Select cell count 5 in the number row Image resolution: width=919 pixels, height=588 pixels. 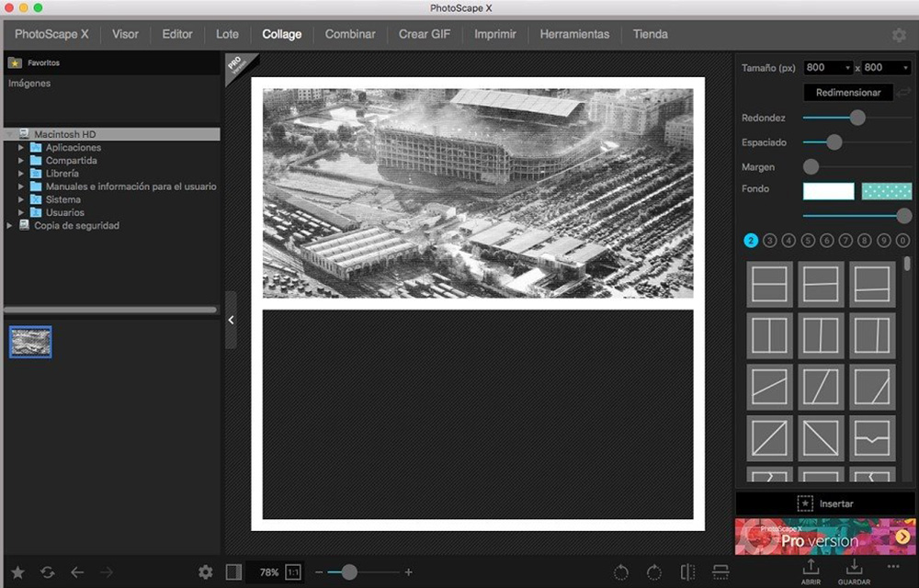tap(806, 240)
